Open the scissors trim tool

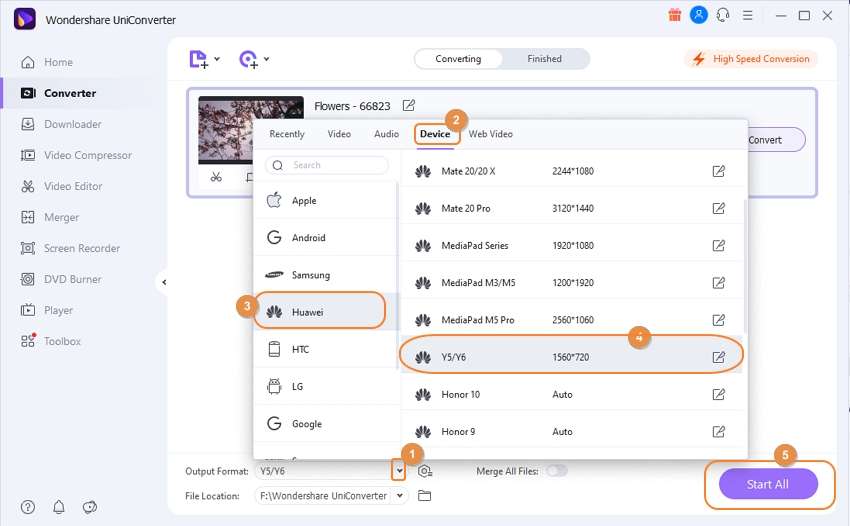click(216, 177)
